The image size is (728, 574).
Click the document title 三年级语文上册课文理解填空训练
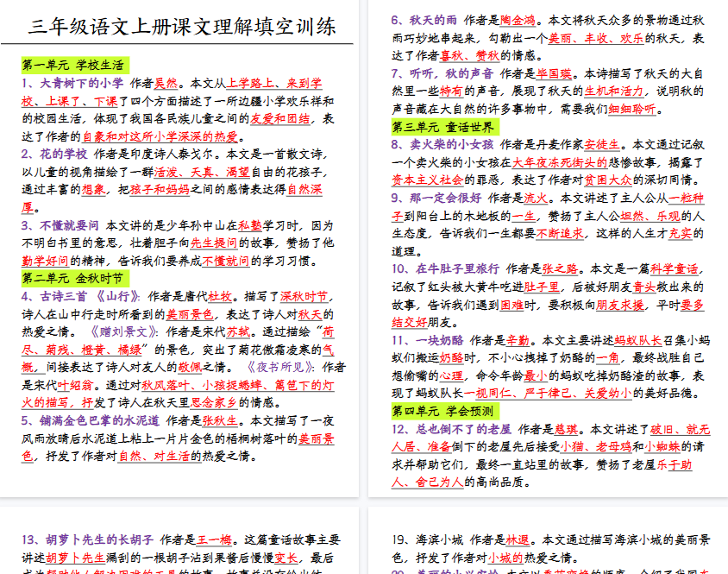[x=182, y=26]
